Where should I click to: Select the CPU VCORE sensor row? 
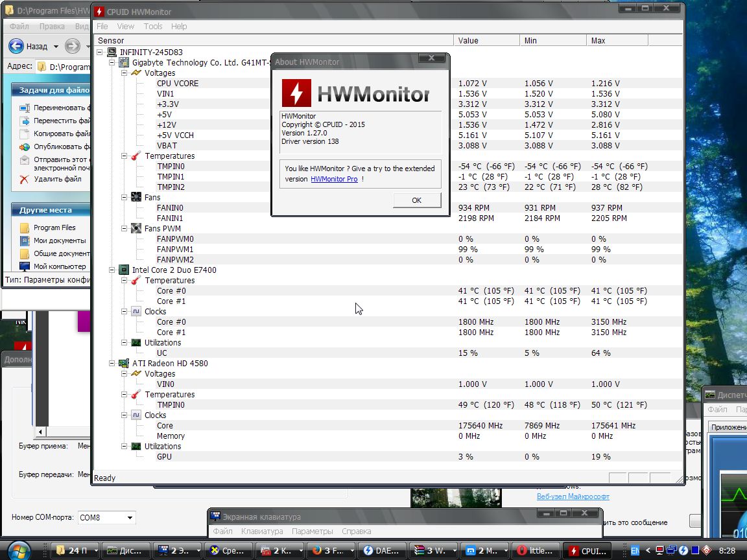[178, 84]
